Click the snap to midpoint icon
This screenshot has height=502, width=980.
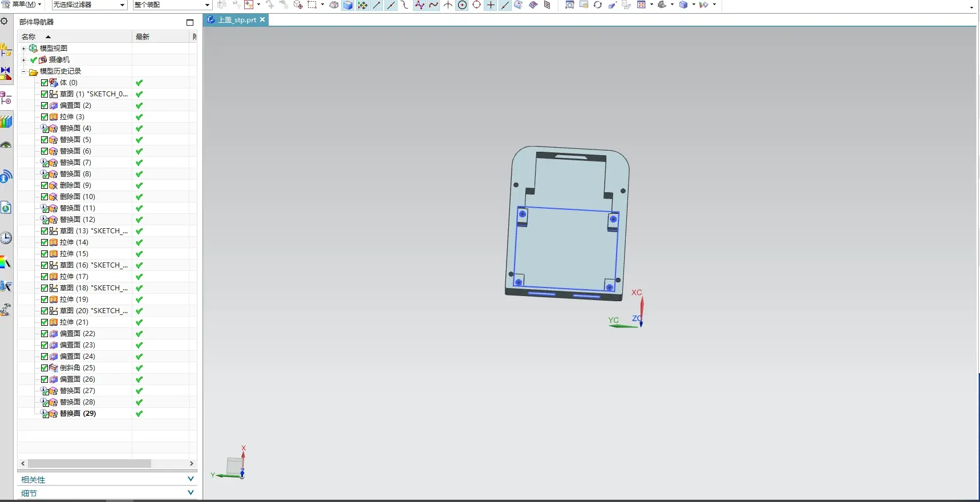[x=391, y=5]
